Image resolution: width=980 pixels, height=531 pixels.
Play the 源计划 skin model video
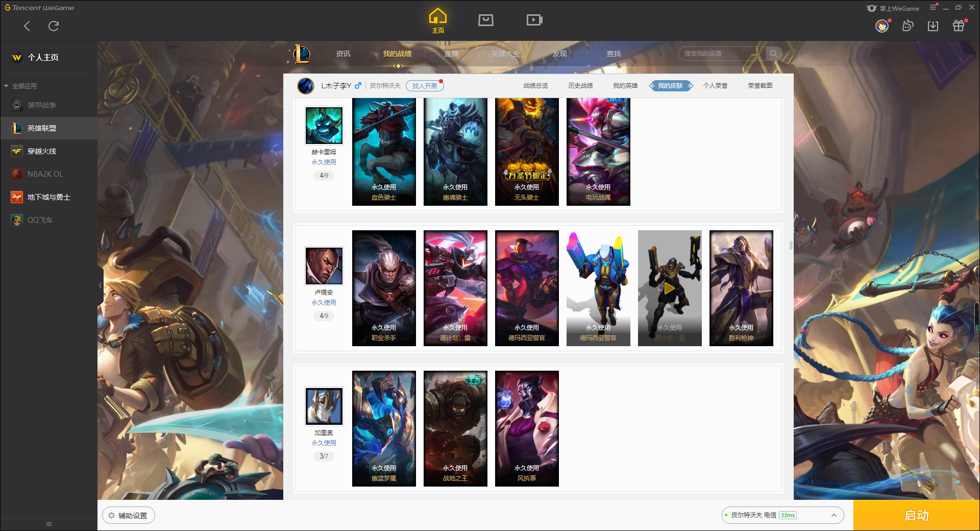(669, 288)
